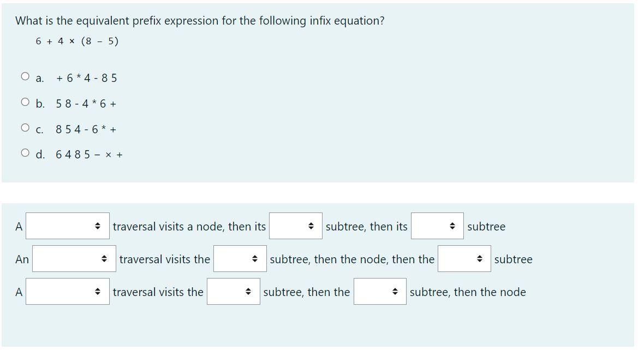The height and width of the screenshot is (355, 644).
Task: Expand the dropdown before 'subtree, then the node'
Action: point(380,291)
